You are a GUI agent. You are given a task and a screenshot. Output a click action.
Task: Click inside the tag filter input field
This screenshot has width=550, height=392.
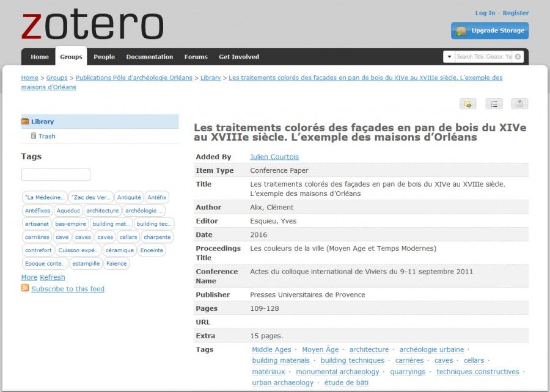[x=56, y=174]
